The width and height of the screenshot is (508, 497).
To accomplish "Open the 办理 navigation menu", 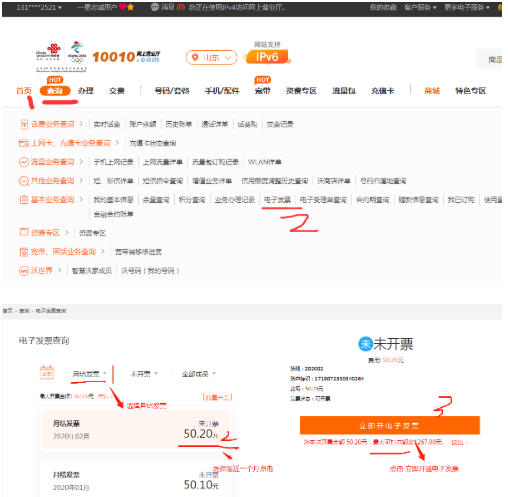I will pyautogui.click(x=86, y=91).
